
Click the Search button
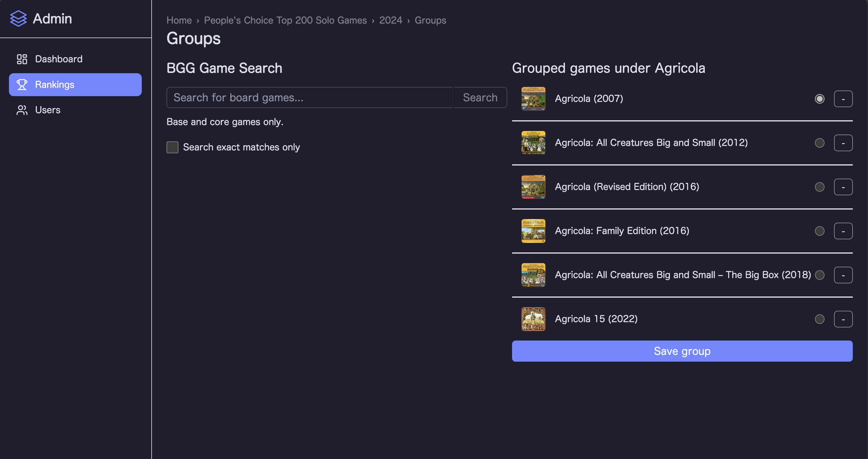pyautogui.click(x=480, y=97)
